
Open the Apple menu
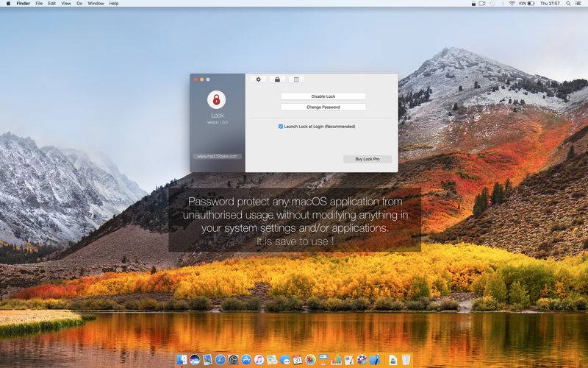coord(8,4)
